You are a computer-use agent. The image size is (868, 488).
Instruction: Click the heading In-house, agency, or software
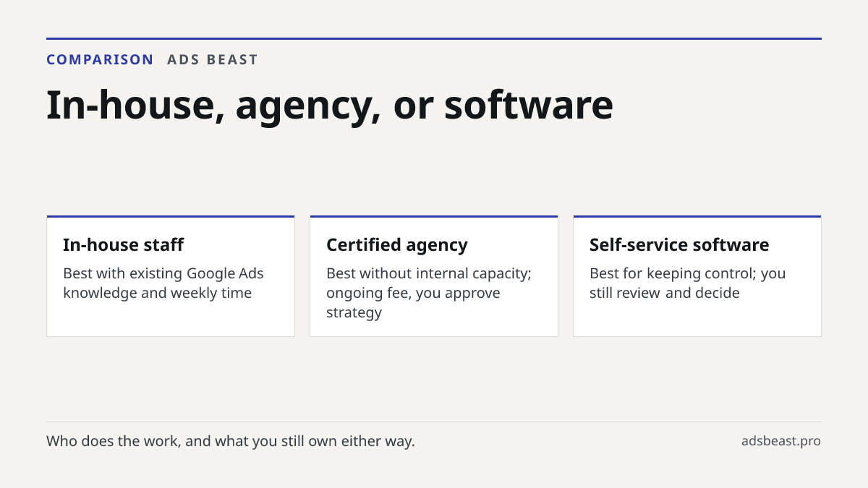pos(330,106)
